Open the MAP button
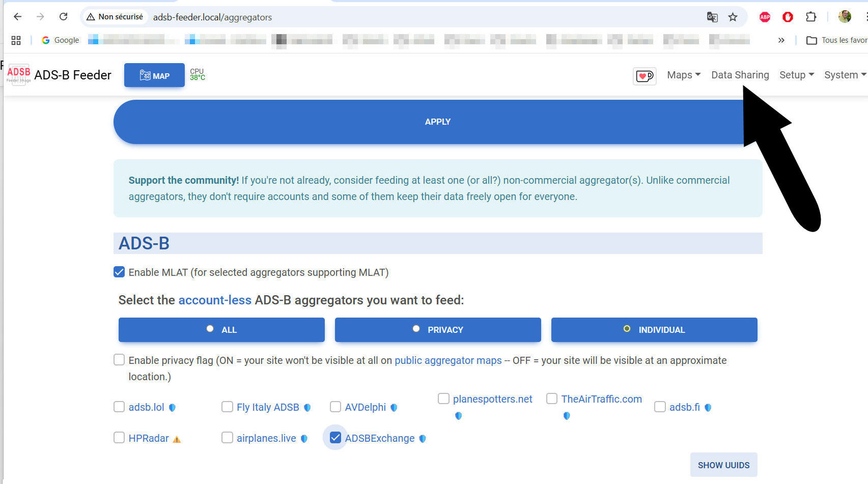Screen dimensions: 868x484 click(154, 75)
